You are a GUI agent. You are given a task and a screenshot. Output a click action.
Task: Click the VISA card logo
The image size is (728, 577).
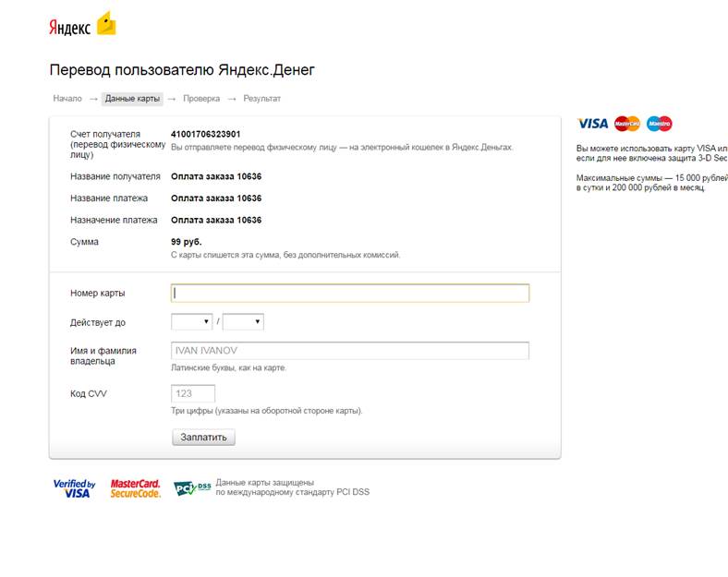click(592, 124)
